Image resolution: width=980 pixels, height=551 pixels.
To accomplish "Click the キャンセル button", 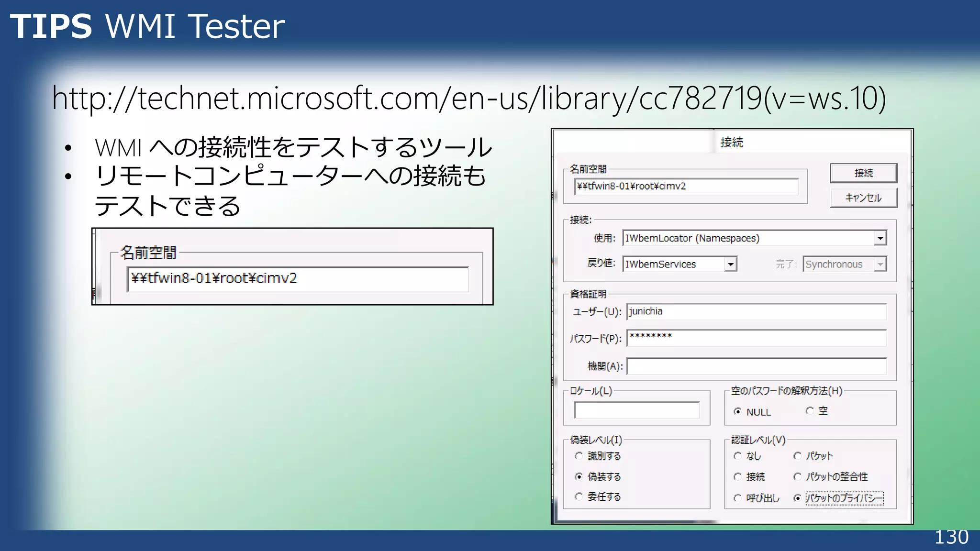I will coord(863,198).
